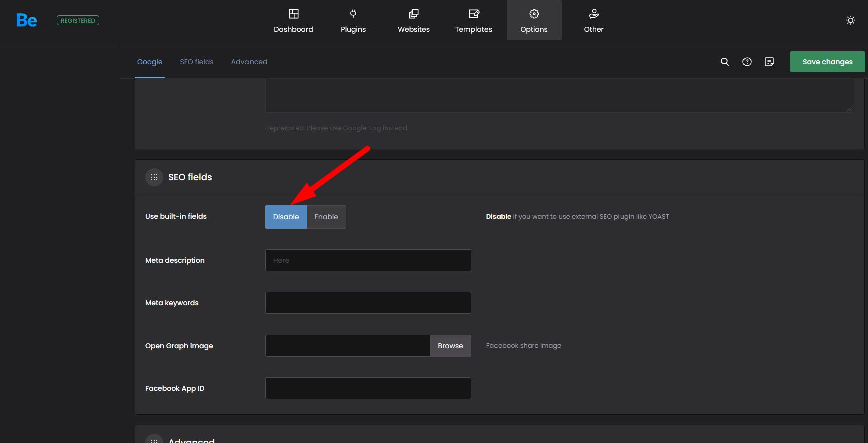Open the Plugins section

[353, 21]
